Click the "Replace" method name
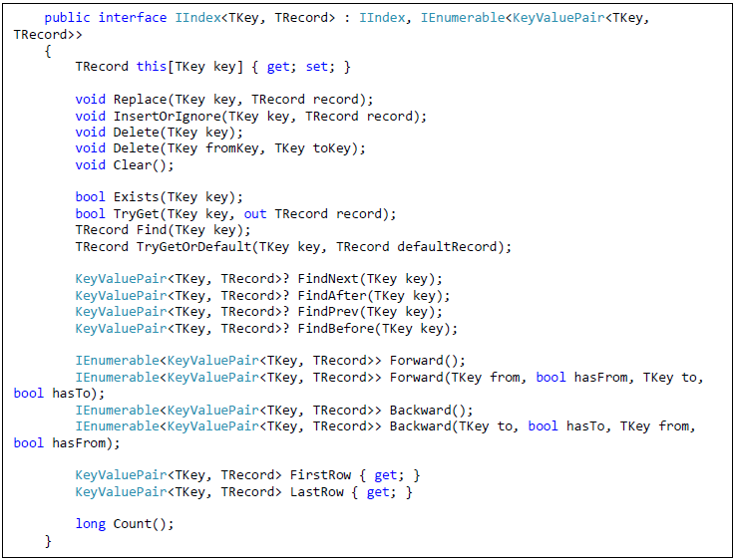Screen dimensions: 734x560 coord(141,100)
